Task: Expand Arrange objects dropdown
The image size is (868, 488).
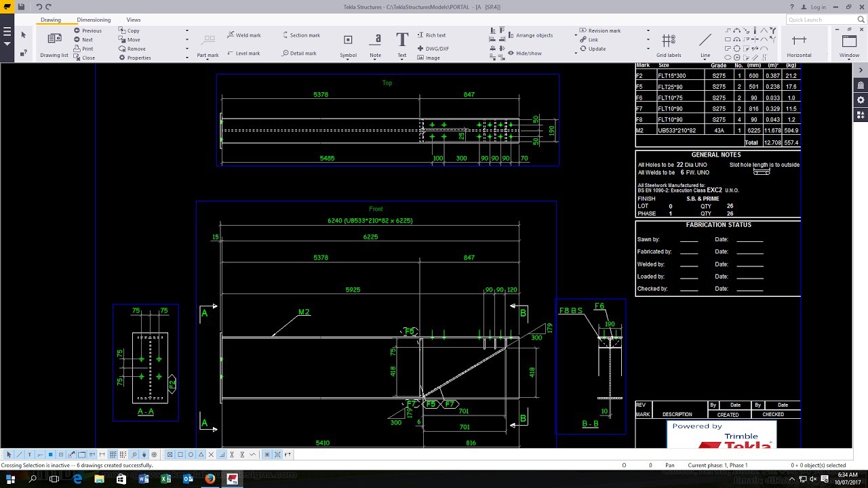Action: (x=576, y=35)
